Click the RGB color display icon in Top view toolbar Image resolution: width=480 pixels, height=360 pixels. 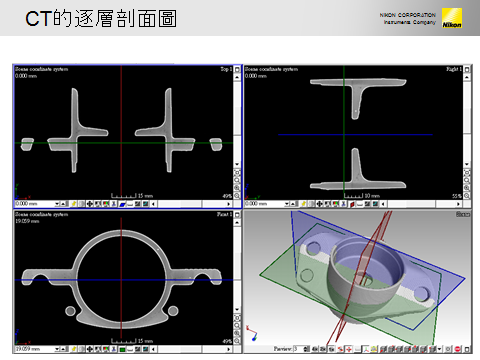(106, 204)
